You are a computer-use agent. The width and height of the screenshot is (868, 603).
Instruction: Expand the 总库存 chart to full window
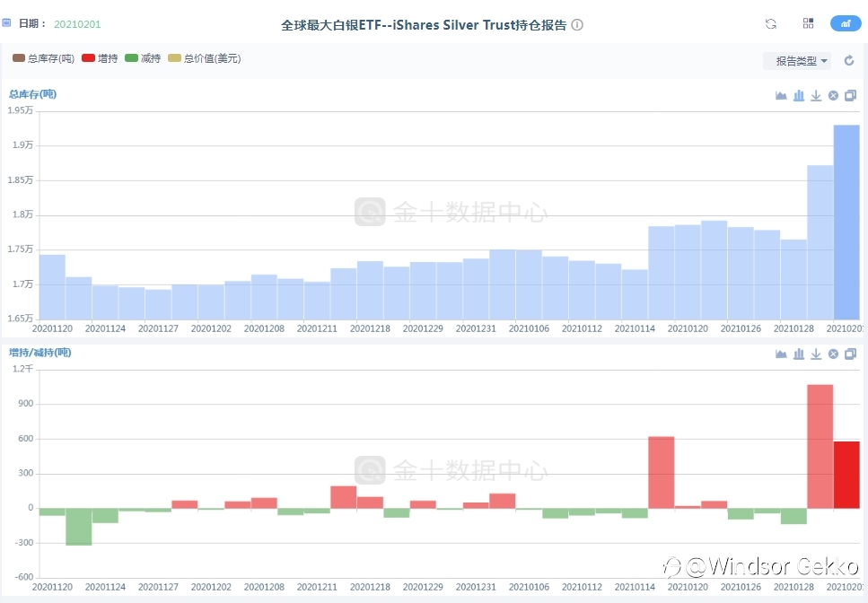tap(851, 96)
